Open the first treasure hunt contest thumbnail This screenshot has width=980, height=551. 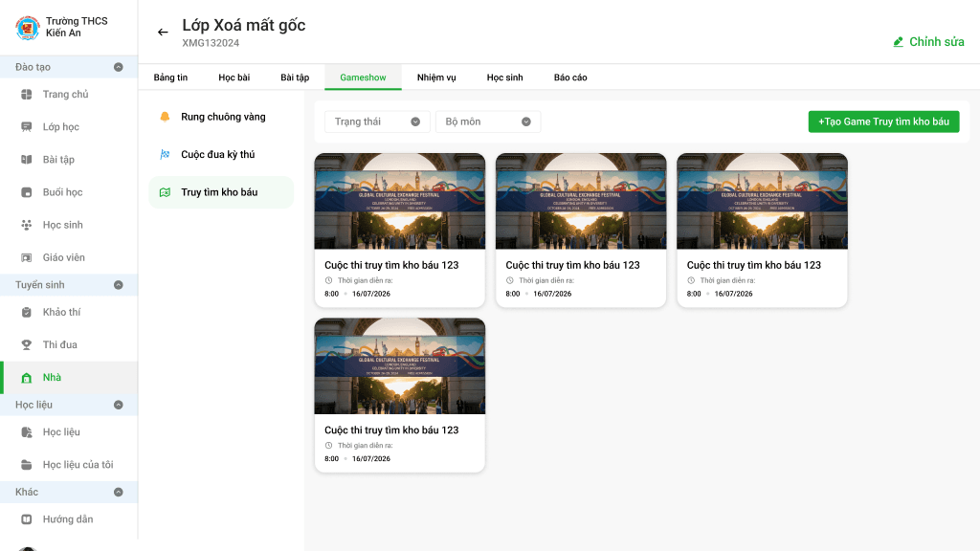point(399,201)
